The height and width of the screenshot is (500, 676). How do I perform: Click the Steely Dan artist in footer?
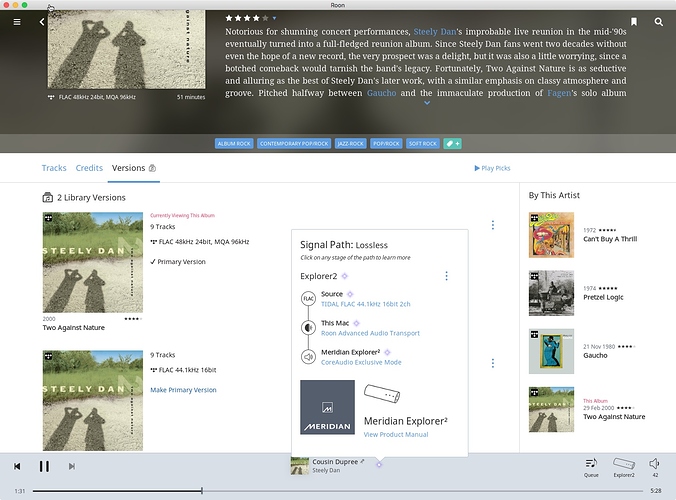[326, 470]
